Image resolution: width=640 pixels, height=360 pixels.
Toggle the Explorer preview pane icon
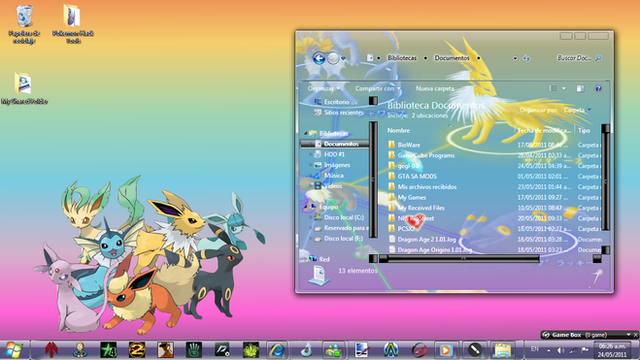580,89
